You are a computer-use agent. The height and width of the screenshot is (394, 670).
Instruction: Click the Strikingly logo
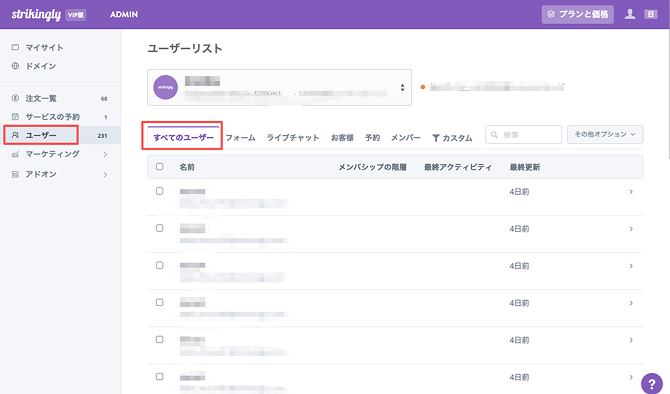pyautogui.click(x=36, y=14)
